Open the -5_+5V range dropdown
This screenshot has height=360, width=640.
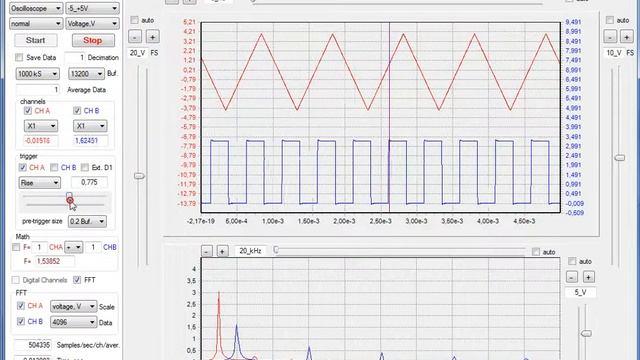point(92,8)
